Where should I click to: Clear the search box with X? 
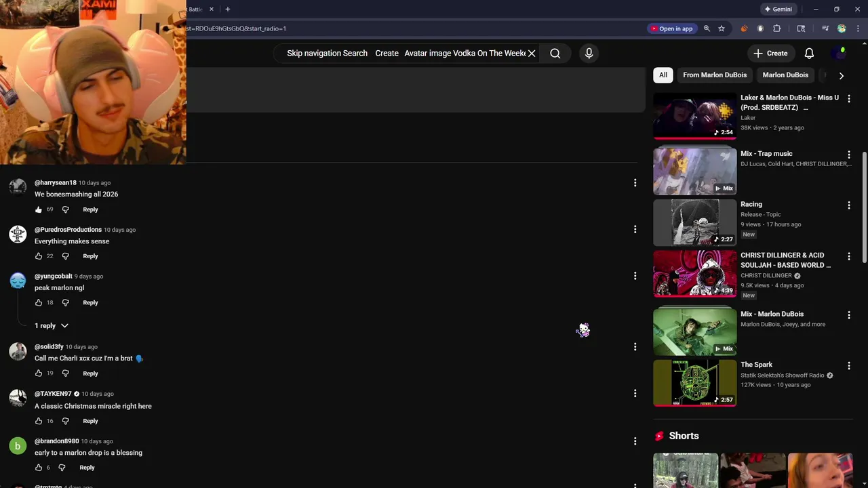coord(532,54)
